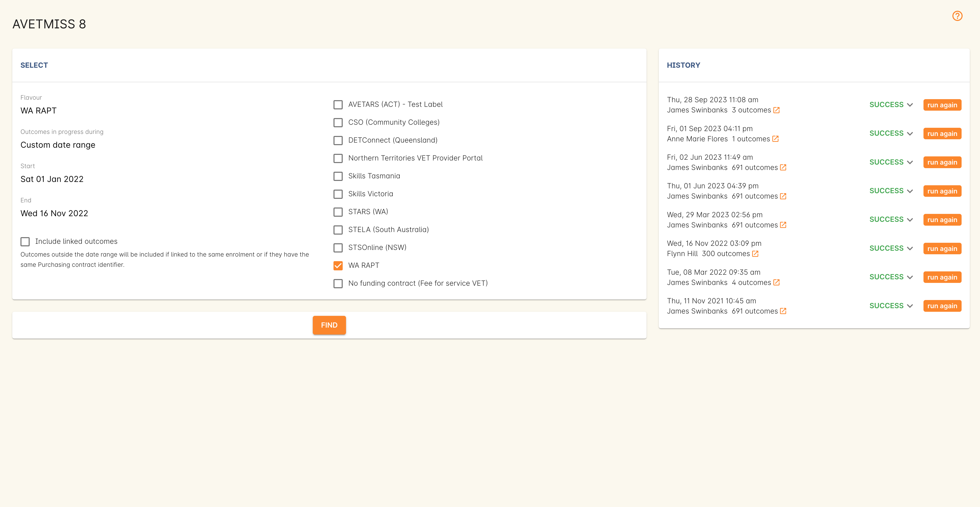The width and height of the screenshot is (980, 507).
Task: Select 'Thu, 11 Nov 2021 10:45 am' history timestamp
Action: coord(711,301)
